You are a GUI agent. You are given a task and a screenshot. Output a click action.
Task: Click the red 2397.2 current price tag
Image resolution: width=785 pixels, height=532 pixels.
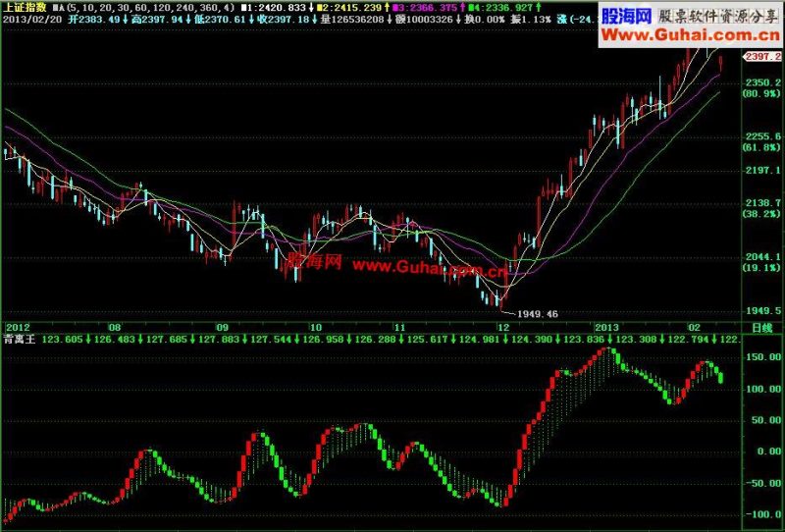pyautogui.click(x=762, y=57)
